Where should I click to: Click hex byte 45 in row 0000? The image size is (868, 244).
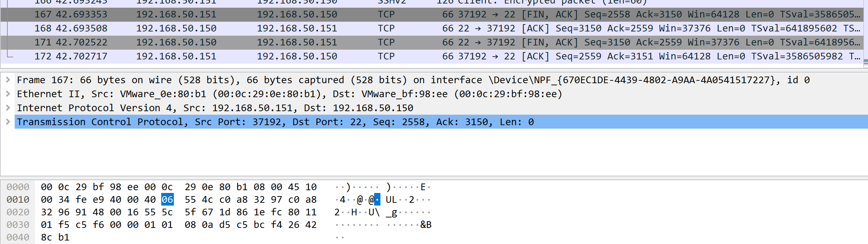pos(294,187)
